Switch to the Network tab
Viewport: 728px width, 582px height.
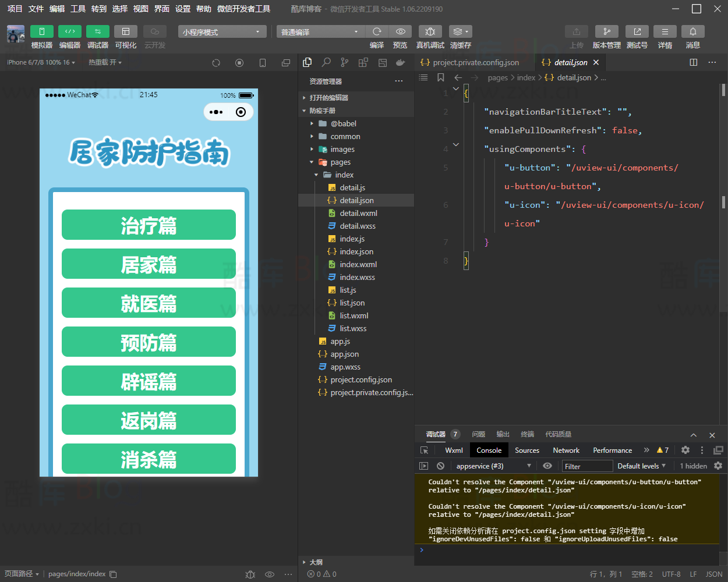pyautogui.click(x=566, y=450)
